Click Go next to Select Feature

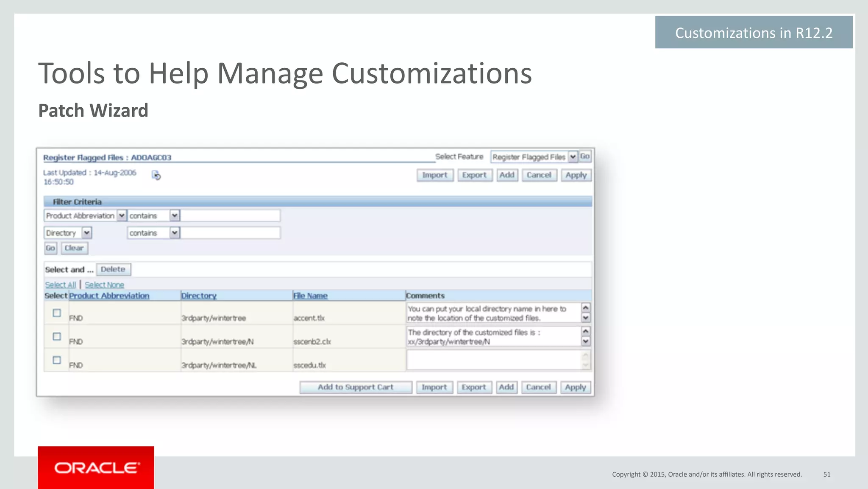585,156
